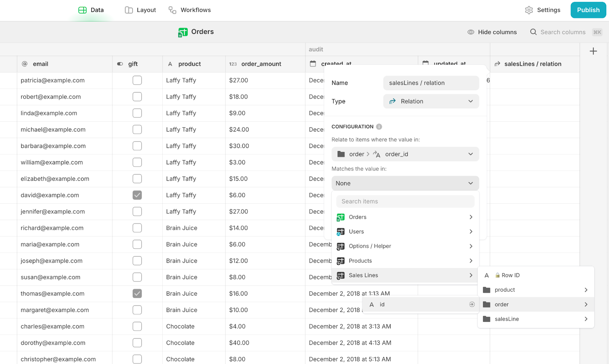This screenshot has height=364, width=609.
Task: Toggle gift checkbox for robert@example.com
Action: click(137, 97)
